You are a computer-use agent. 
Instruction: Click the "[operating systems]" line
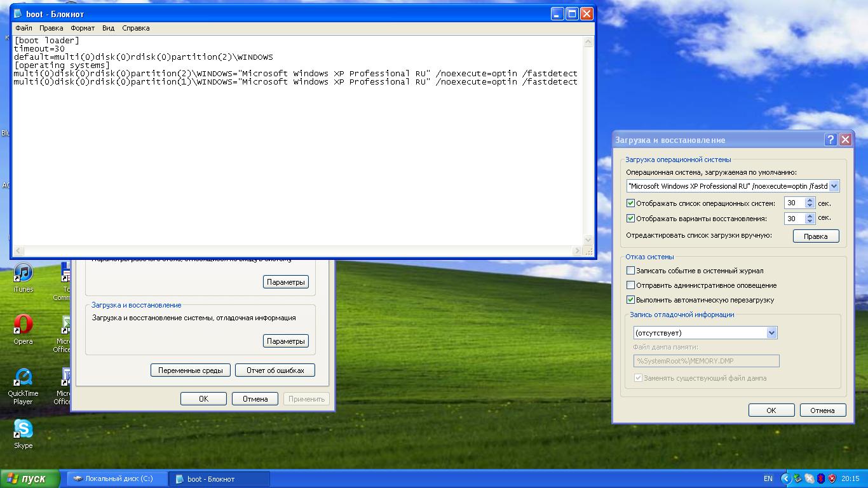62,65
